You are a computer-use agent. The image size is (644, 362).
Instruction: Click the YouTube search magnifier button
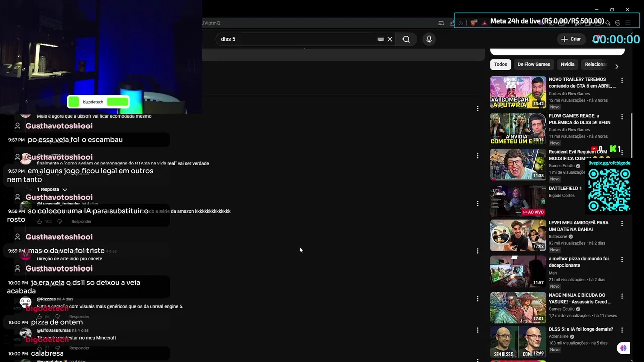pyautogui.click(x=406, y=39)
